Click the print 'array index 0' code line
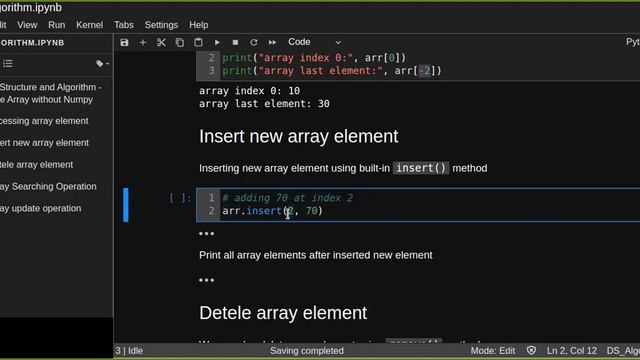The height and width of the screenshot is (360, 640). click(314, 58)
